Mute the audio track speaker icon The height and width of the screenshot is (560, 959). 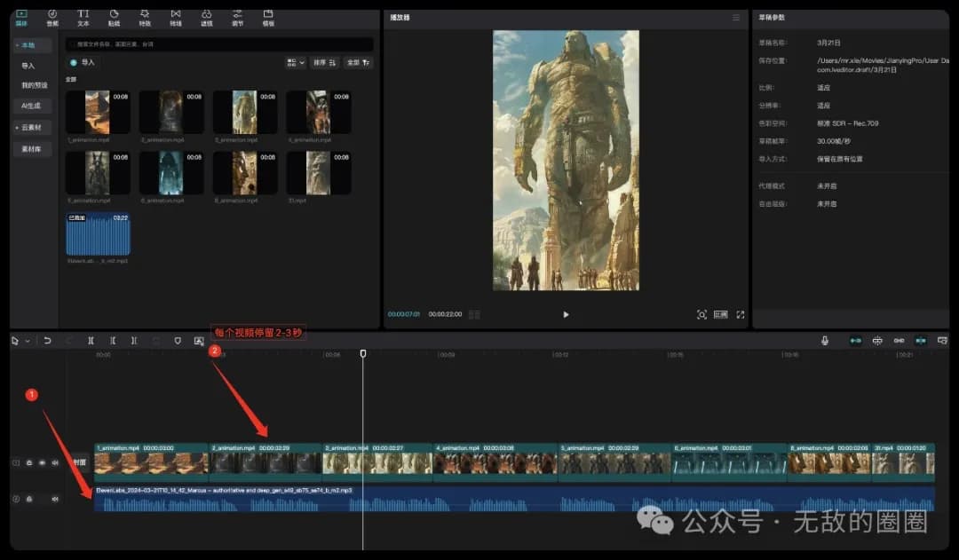(55, 499)
